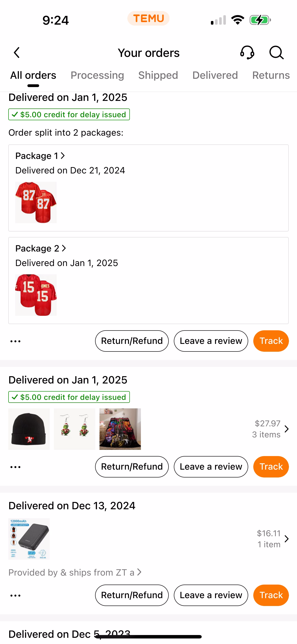
Task: Tap the number 87 jersey thumbnail
Action: click(36, 202)
